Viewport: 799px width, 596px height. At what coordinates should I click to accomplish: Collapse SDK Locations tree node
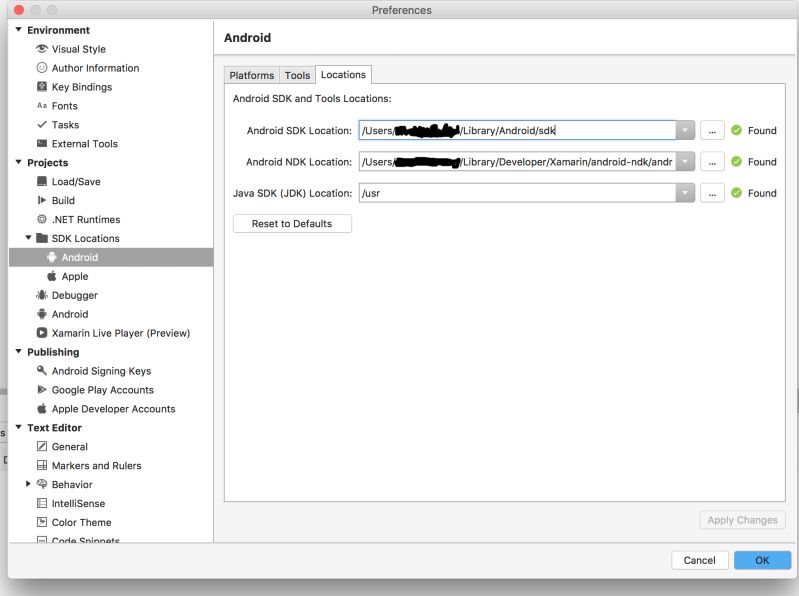click(x=29, y=237)
